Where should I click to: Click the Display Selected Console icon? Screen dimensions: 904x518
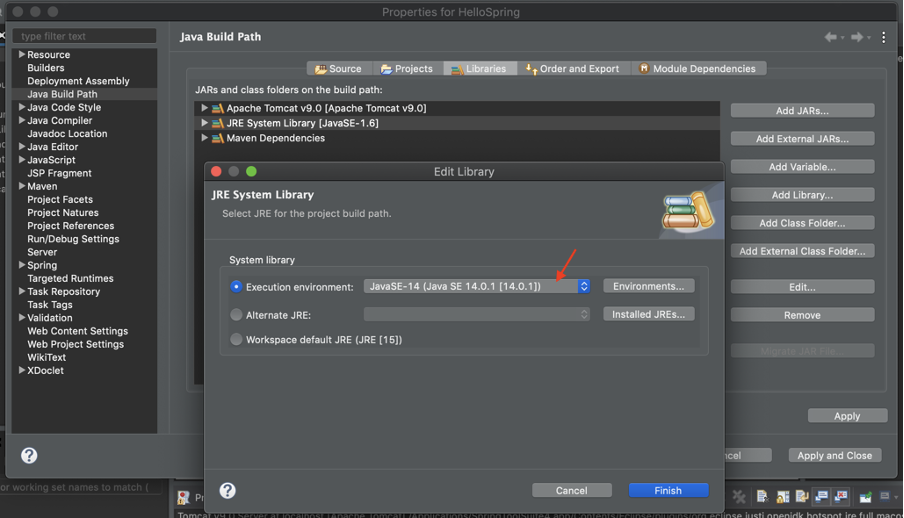(884, 496)
